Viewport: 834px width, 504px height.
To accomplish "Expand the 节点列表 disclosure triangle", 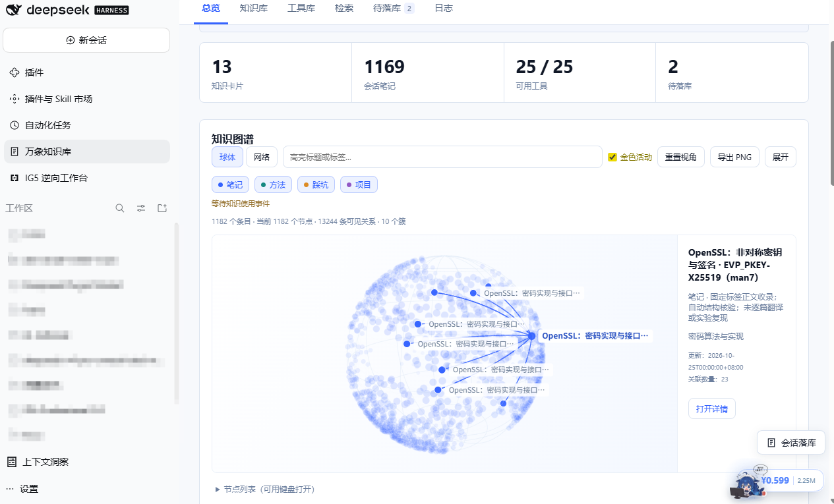I will click(218, 490).
